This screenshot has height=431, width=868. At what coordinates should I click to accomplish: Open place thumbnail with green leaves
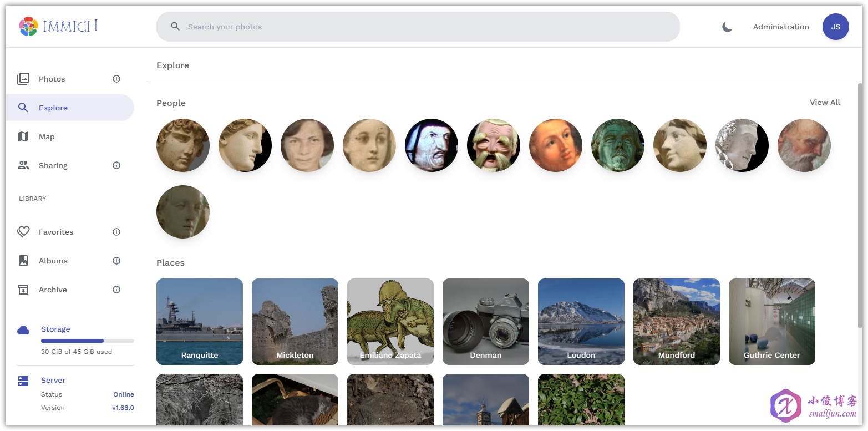[581, 400]
